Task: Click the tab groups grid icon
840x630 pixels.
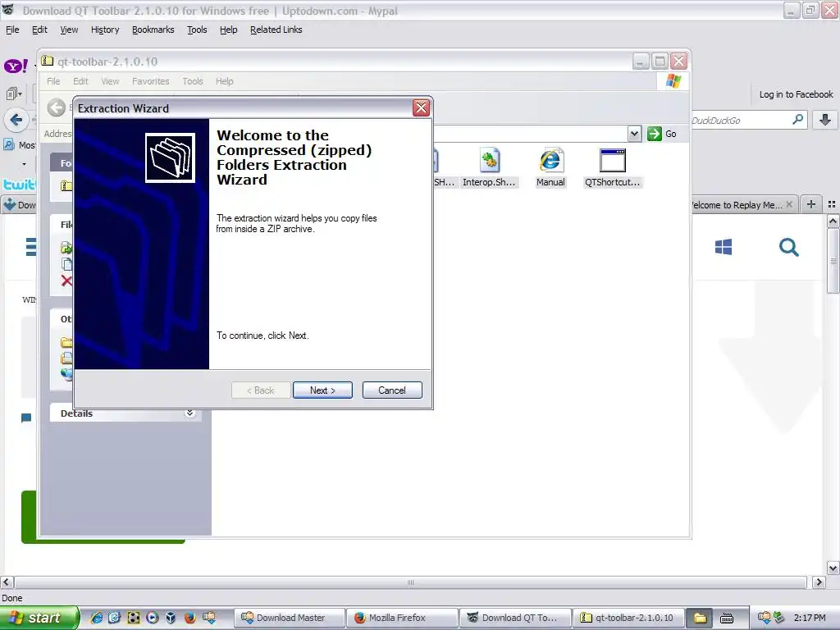Action: (x=832, y=204)
